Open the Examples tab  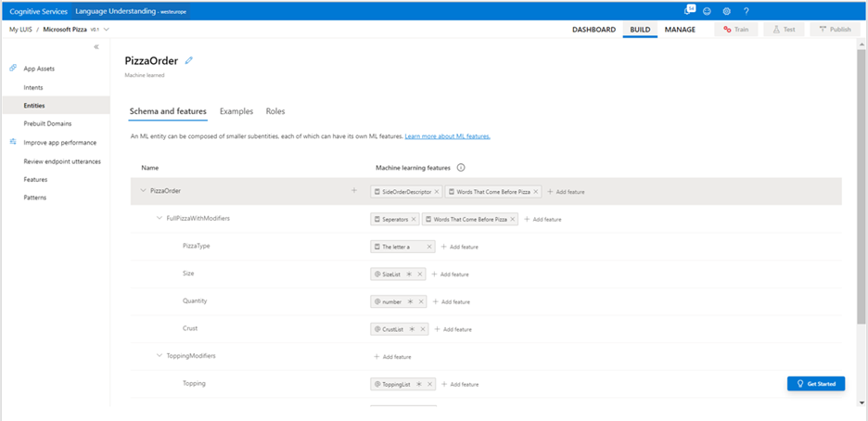coord(236,111)
